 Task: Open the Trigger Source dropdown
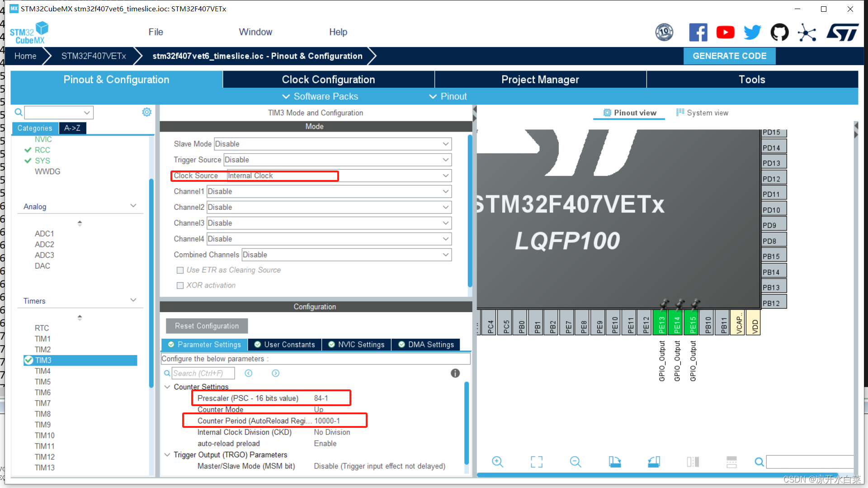(x=338, y=160)
